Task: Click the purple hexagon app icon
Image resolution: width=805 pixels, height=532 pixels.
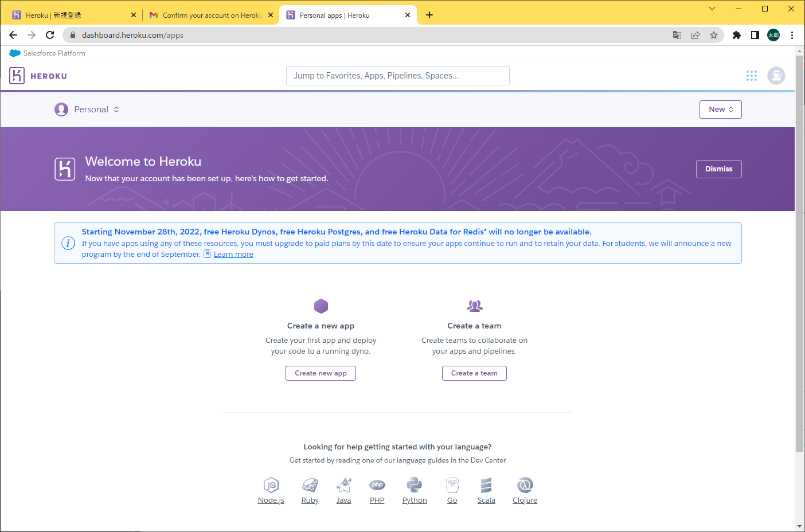Action: [321, 306]
